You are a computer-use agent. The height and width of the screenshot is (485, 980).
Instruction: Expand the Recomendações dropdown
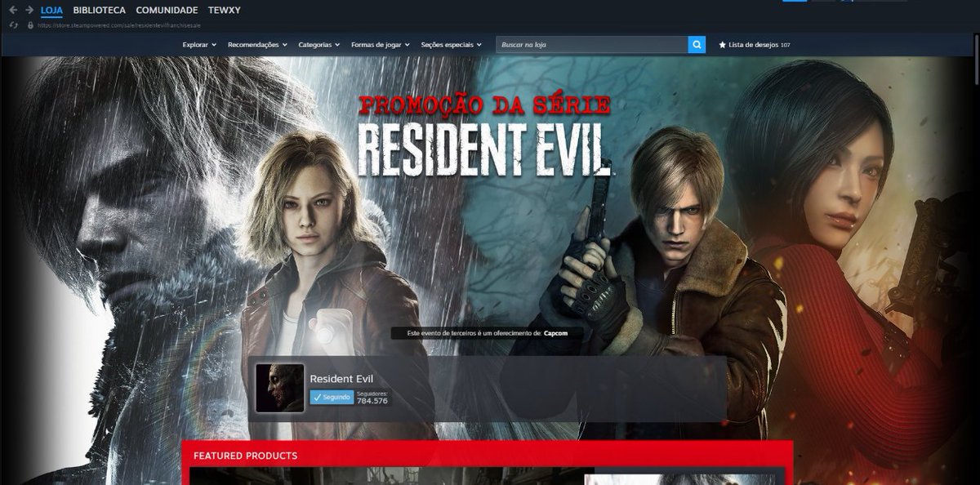click(x=257, y=45)
